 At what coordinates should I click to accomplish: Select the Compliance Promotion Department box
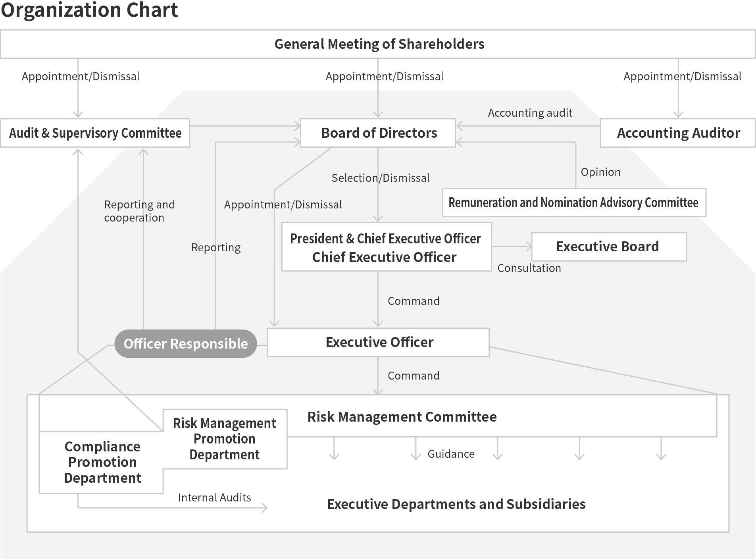click(x=102, y=463)
